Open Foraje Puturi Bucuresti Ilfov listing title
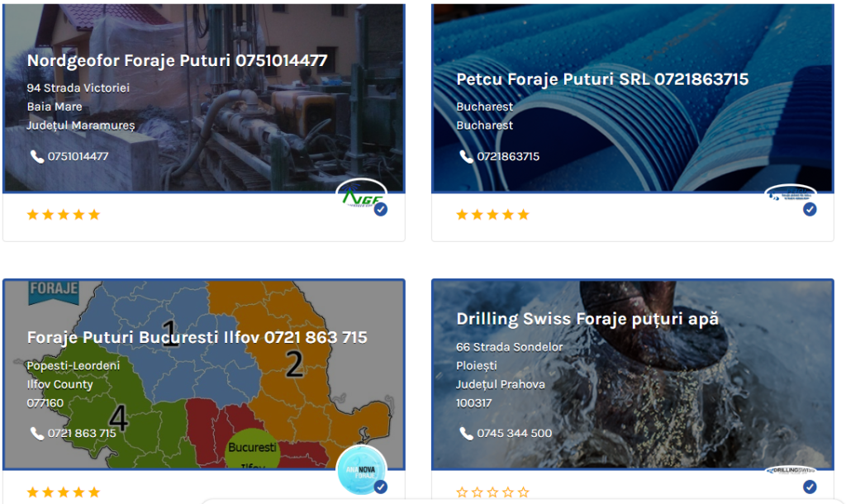The image size is (846, 504). [x=197, y=338]
